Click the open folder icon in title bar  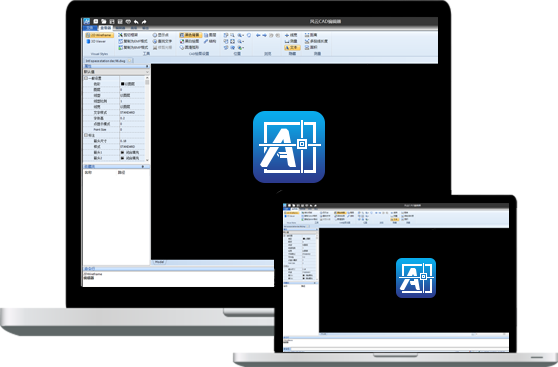point(104,22)
